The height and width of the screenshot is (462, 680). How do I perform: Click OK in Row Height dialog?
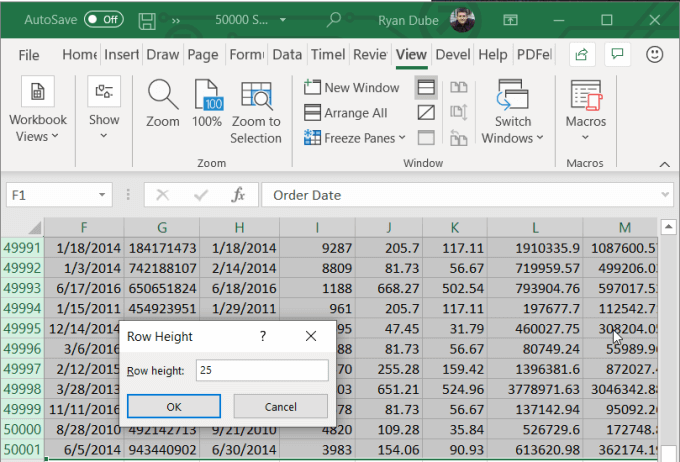pos(173,406)
